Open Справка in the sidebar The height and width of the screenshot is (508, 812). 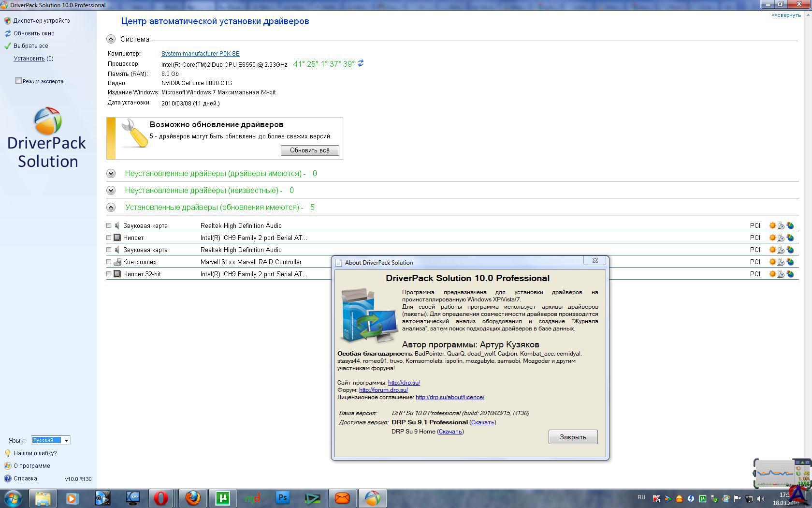25,478
